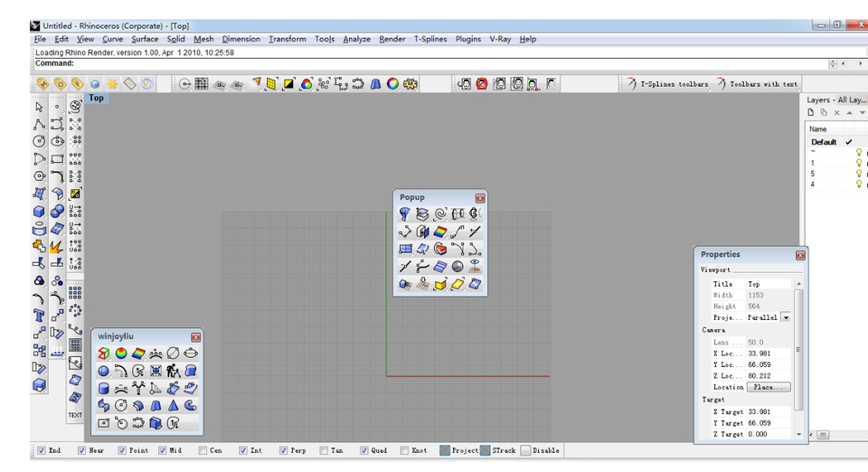Click the cone icon in winjoyliu palette
Image resolution: width=868 pixels, height=472 pixels.
coord(174,405)
